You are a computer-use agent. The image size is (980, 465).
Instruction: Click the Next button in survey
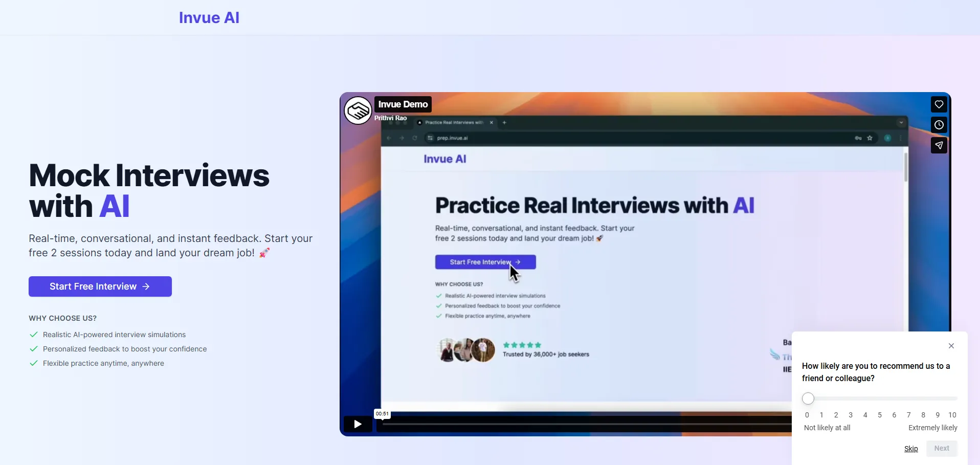pyautogui.click(x=941, y=449)
